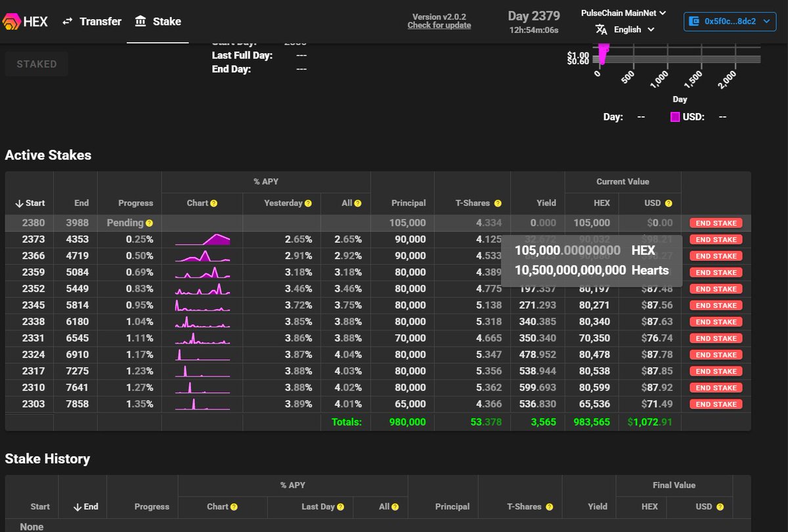
Task: Select end day 7858 cell
Action: [77, 404]
